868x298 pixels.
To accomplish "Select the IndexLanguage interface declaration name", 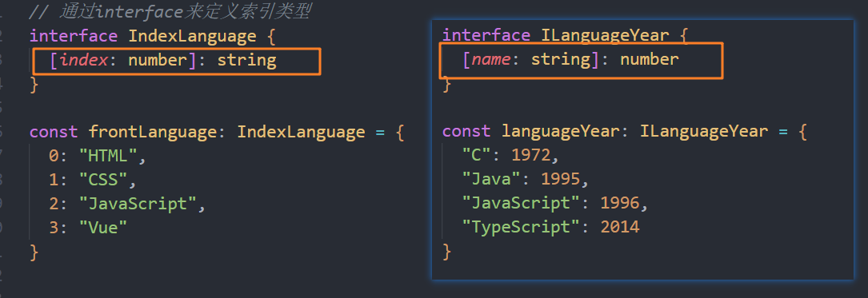I will tap(193, 37).
